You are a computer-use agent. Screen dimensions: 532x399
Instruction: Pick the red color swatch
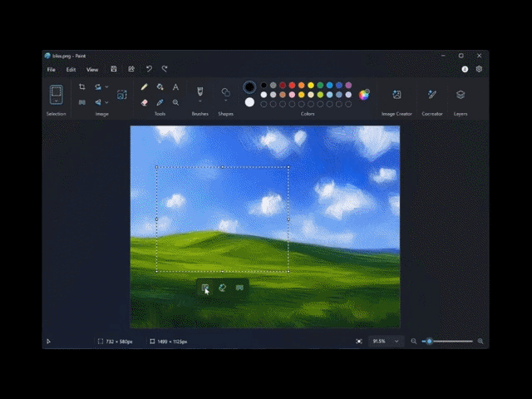pyautogui.click(x=292, y=85)
